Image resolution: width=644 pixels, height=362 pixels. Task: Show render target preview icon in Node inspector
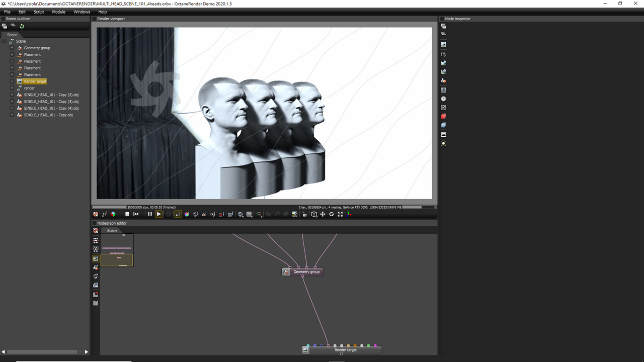coord(443,44)
